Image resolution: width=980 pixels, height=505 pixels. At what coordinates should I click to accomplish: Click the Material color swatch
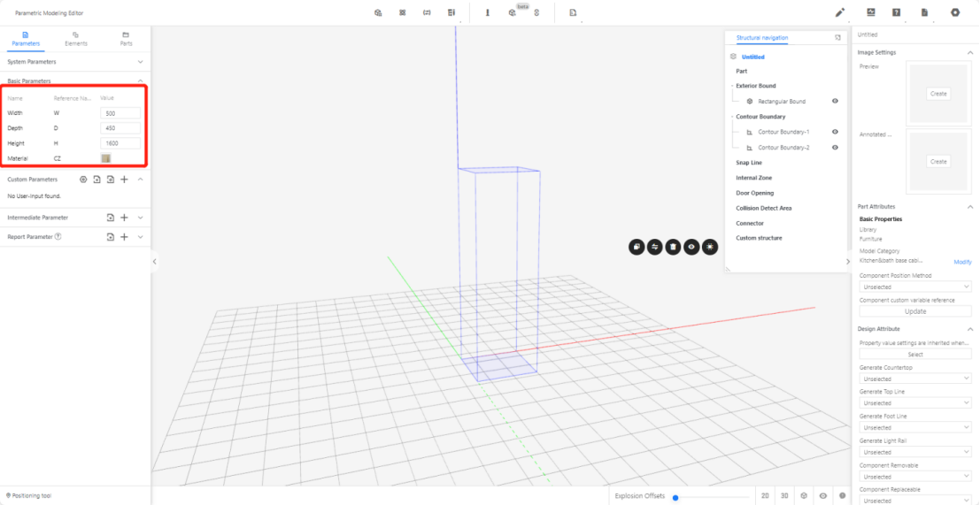click(x=106, y=158)
